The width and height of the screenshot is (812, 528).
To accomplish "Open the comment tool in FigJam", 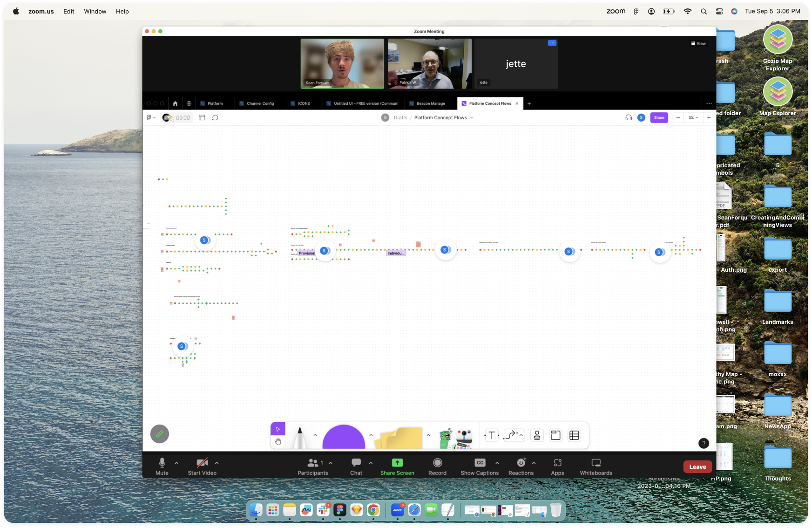I will [215, 117].
